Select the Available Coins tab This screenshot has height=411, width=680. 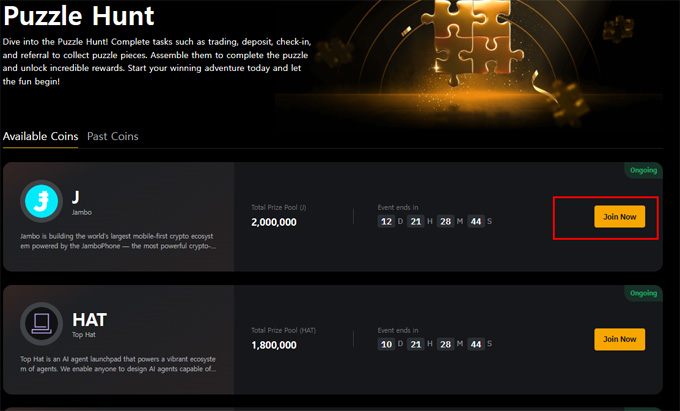click(41, 136)
